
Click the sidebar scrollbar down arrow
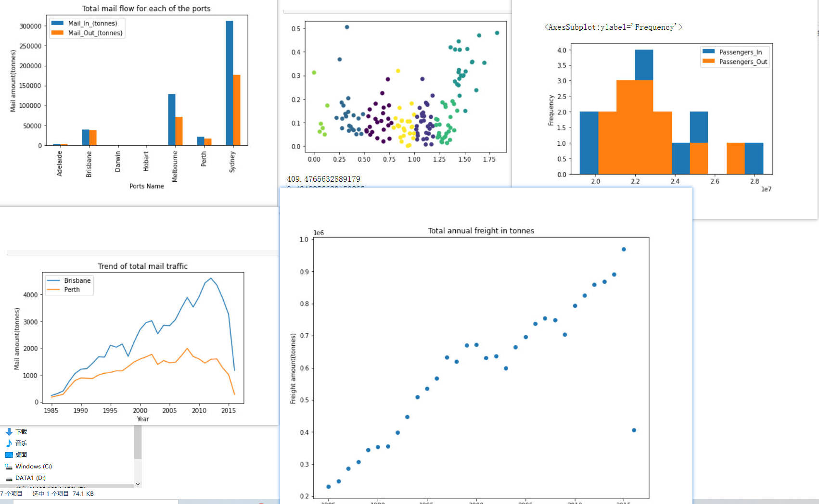(x=138, y=484)
